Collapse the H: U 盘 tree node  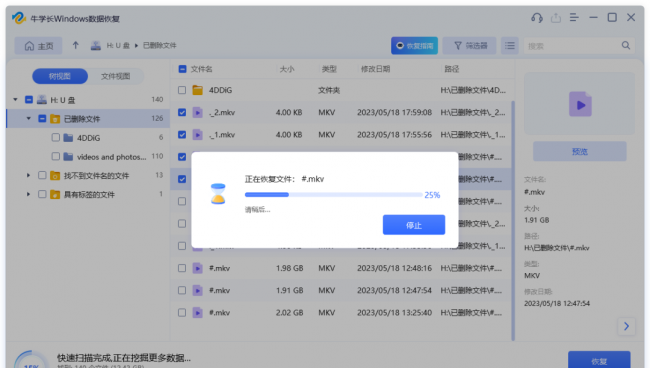tap(15, 99)
